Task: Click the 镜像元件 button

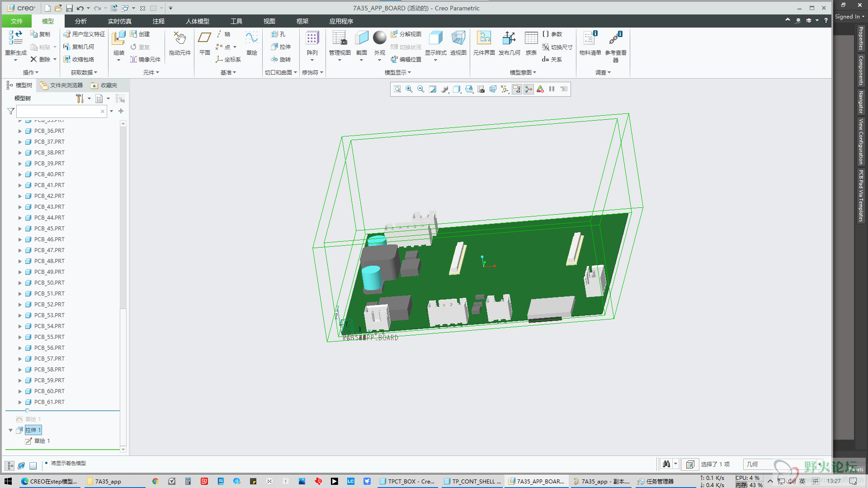Action: pyautogui.click(x=145, y=59)
